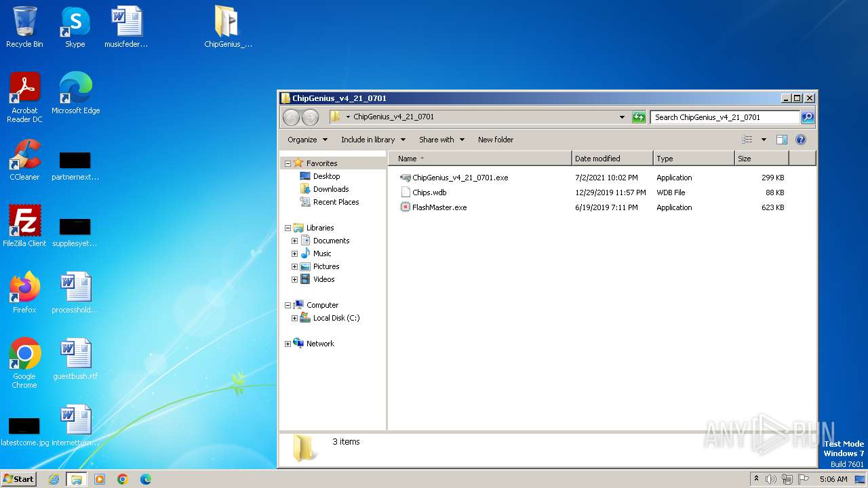Click the New folder button
The image size is (868, 488).
496,140
